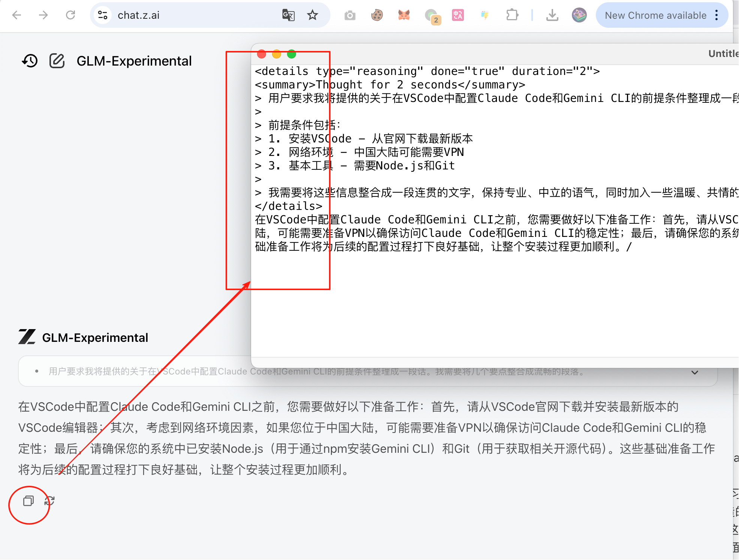Click the '<details type="reasoning"' line in the editor
Screen dimensions: 739x560
click(x=427, y=71)
